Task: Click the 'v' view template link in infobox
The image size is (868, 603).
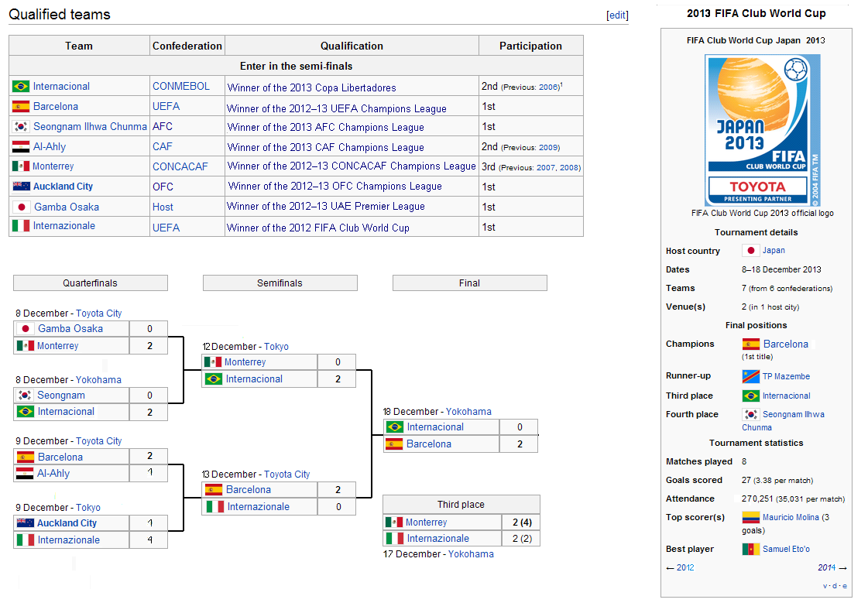Action: tap(825, 586)
